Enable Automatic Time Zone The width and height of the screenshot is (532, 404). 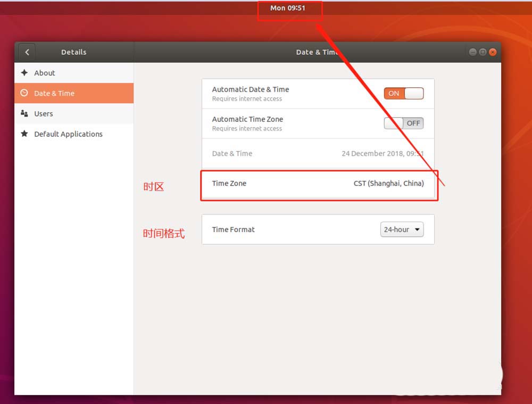tap(403, 123)
